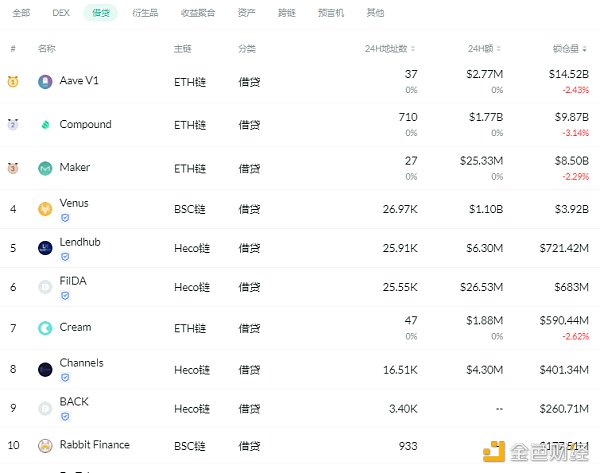The height and width of the screenshot is (473, 600).
Task: Click the 名称 column header
Action: tap(47, 48)
